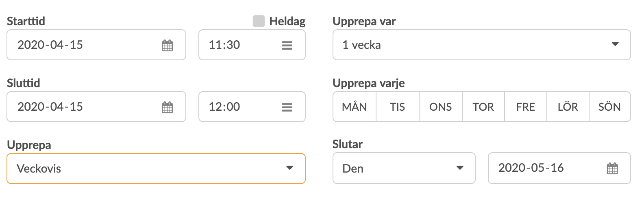Toggle the SÖN weekday button
This screenshot has height=197, width=644.
(x=610, y=107)
